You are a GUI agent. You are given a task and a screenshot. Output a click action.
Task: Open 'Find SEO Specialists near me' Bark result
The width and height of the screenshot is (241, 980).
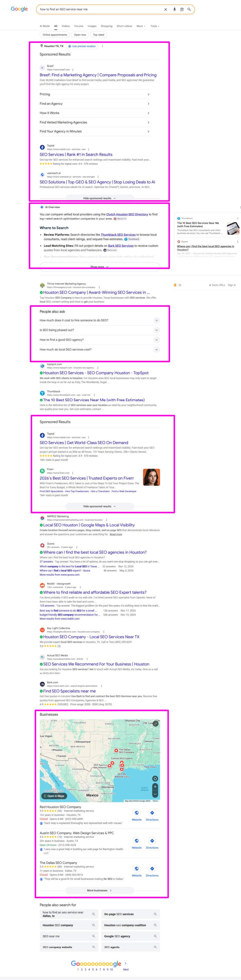(x=69, y=691)
